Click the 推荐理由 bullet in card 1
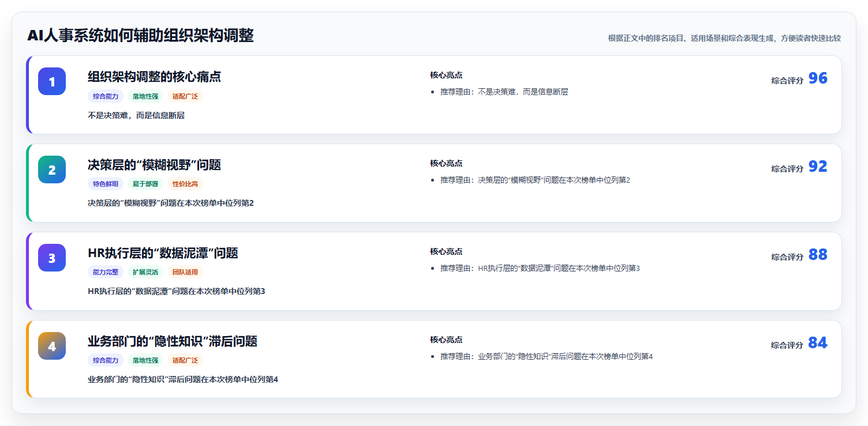Viewport: 868px width, 426px height. 504,92
